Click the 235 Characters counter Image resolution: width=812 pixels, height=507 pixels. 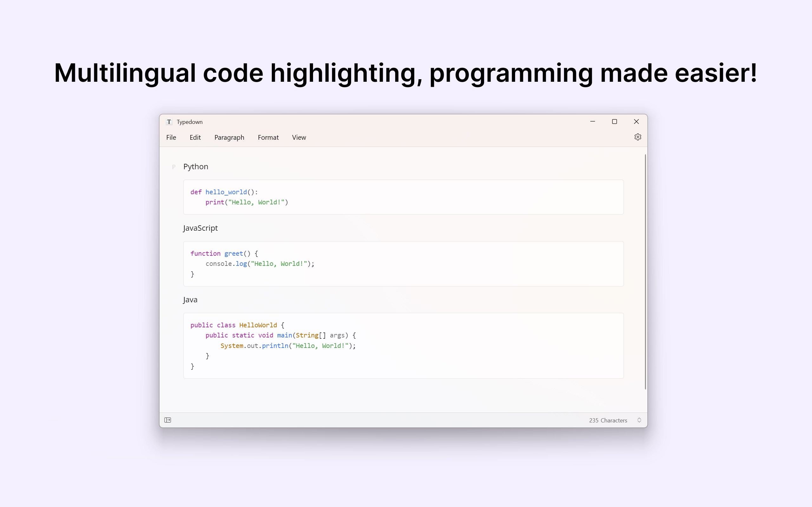click(x=608, y=420)
